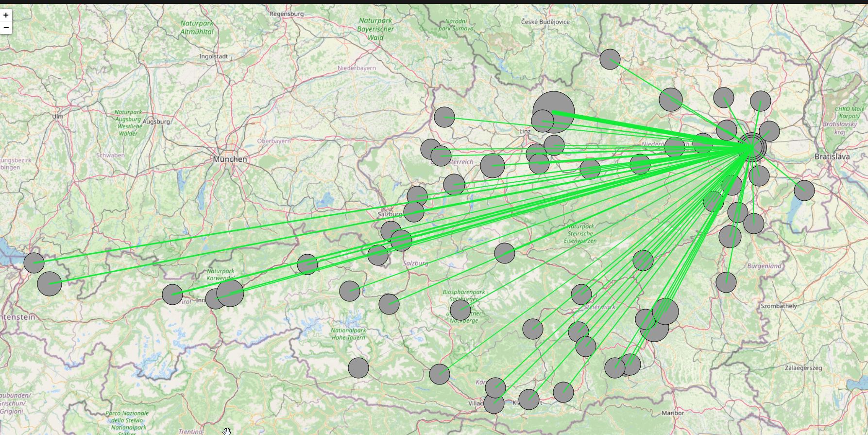The height and width of the screenshot is (435, 868).
Task: Click the Naturpark Bayerischer Wald label
Action: 375,29
